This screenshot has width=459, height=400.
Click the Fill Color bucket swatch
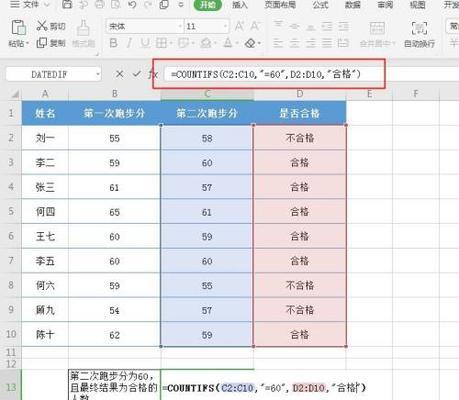[x=206, y=43]
